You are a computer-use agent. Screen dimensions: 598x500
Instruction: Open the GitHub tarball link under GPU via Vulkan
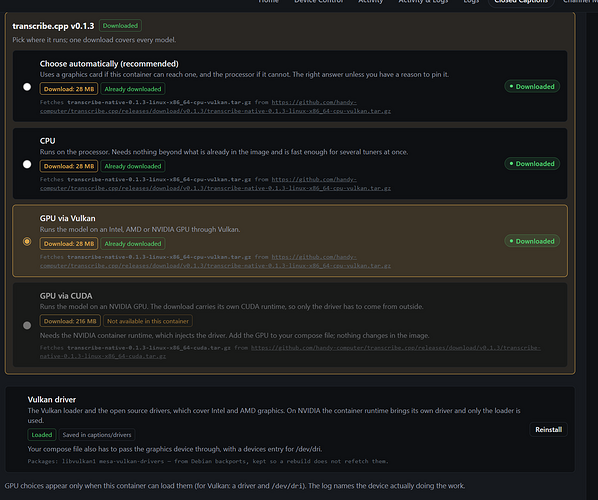(x=215, y=261)
